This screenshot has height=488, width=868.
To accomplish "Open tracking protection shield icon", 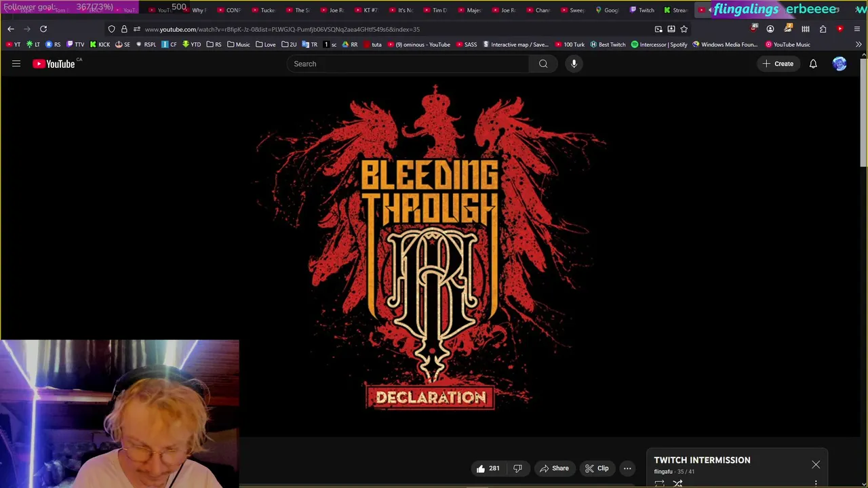I will [x=112, y=29].
